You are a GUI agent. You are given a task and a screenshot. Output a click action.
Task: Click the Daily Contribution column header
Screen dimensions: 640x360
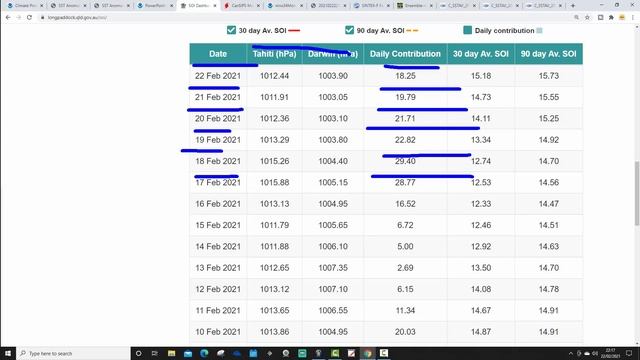[405, 54]
